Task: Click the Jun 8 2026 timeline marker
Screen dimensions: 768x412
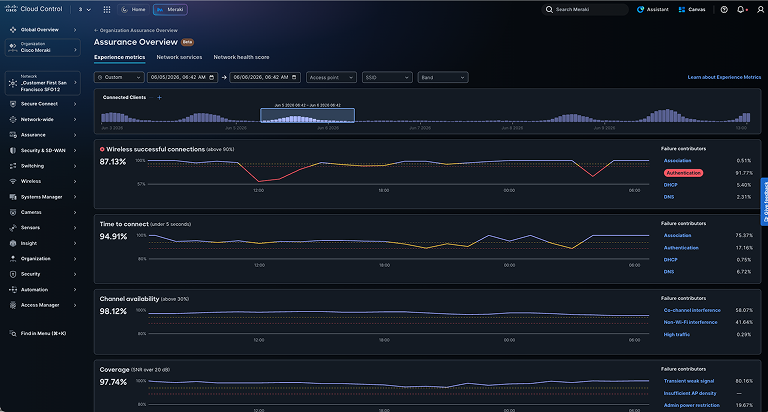Action: [512, 128]
